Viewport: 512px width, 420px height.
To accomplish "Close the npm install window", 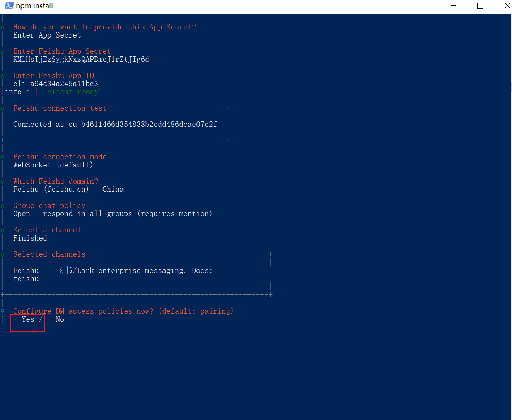I will [x=507, y=6].
